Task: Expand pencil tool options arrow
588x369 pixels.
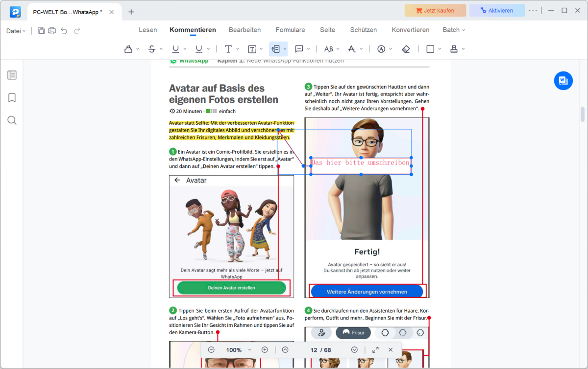Action: tap(391, 49)
